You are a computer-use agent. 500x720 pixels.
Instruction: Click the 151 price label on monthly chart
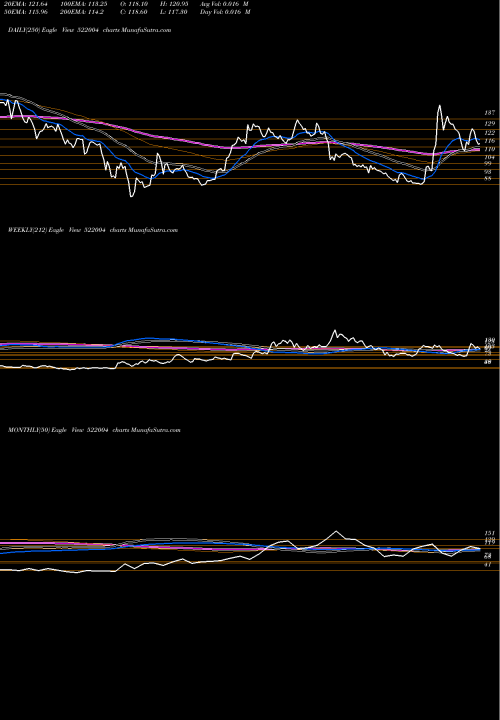click(489, 533)
